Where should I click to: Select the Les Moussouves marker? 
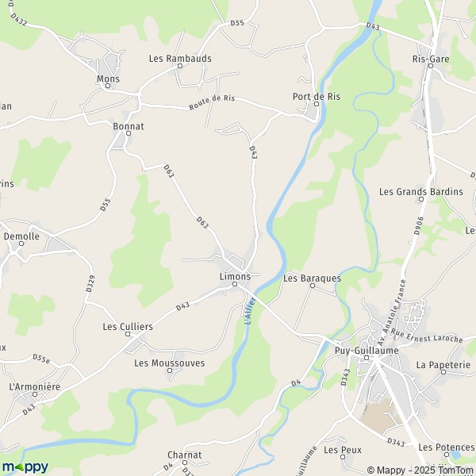170,370
